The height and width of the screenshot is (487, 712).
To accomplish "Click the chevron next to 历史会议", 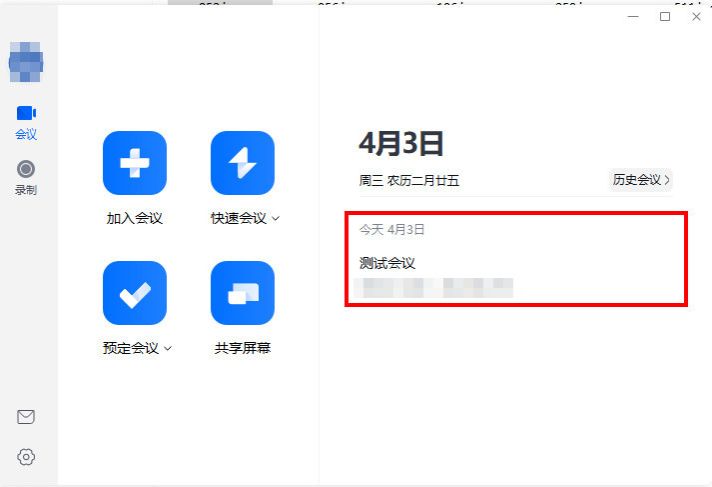I will coord(667,180).
